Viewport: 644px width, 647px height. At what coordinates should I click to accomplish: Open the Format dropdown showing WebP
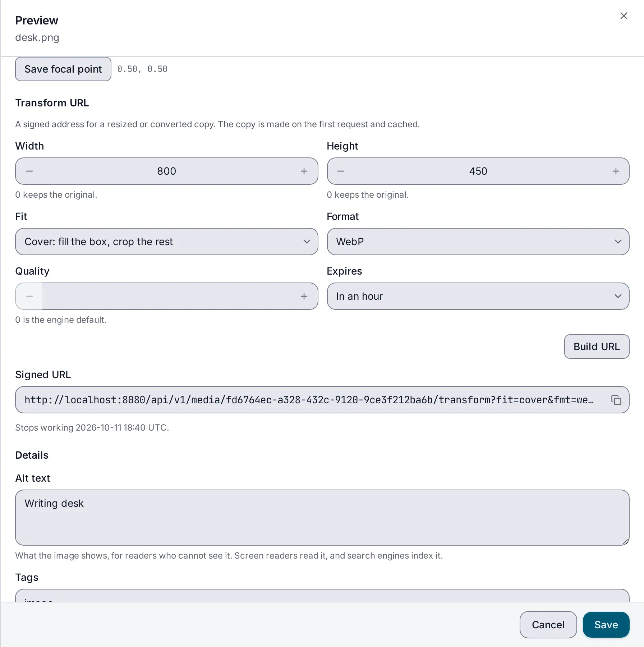[x=478, y=242]
